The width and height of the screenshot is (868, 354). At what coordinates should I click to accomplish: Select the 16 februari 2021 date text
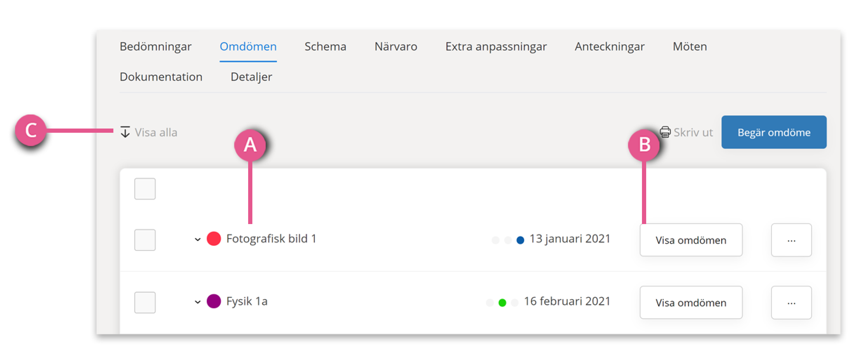coord(567,301)
